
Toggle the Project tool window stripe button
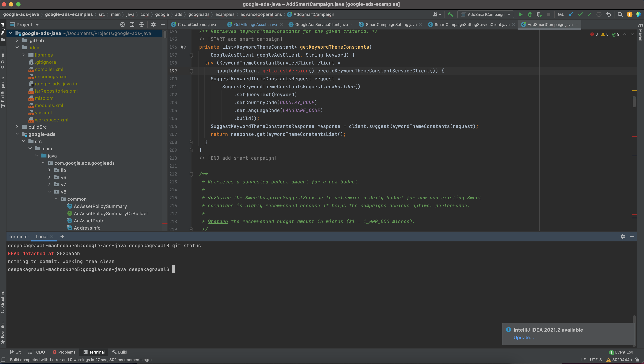(x=3, y=32)
